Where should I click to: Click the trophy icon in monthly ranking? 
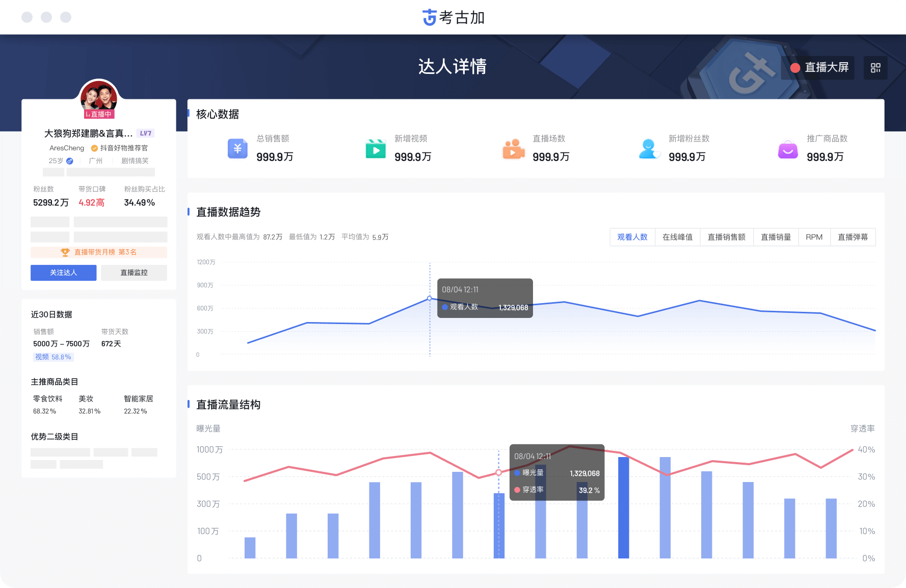click(65, 252)
